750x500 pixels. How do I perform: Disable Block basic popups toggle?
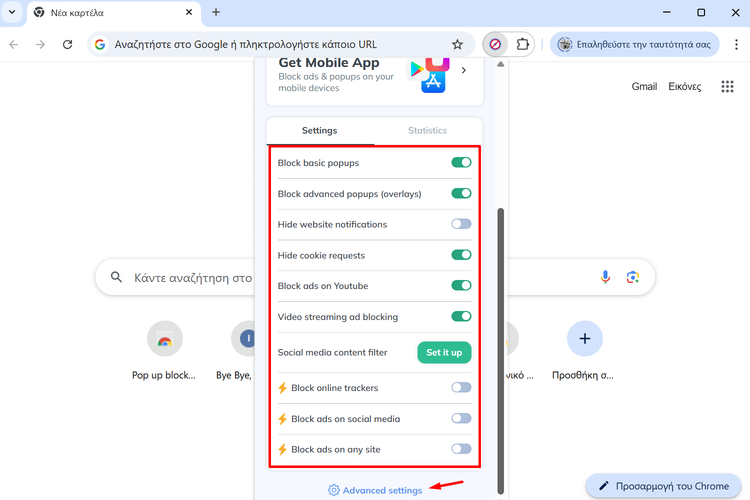click(461, 163)
